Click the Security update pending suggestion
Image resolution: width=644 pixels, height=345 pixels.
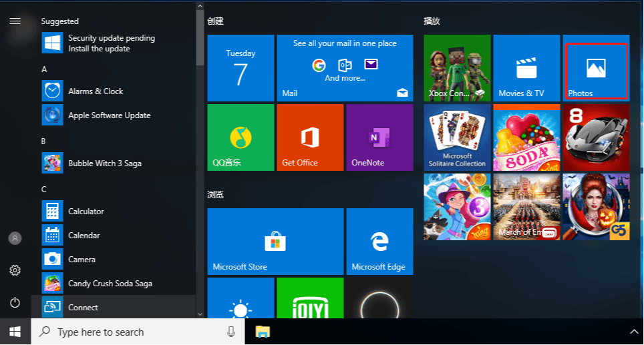click(114, 43)
